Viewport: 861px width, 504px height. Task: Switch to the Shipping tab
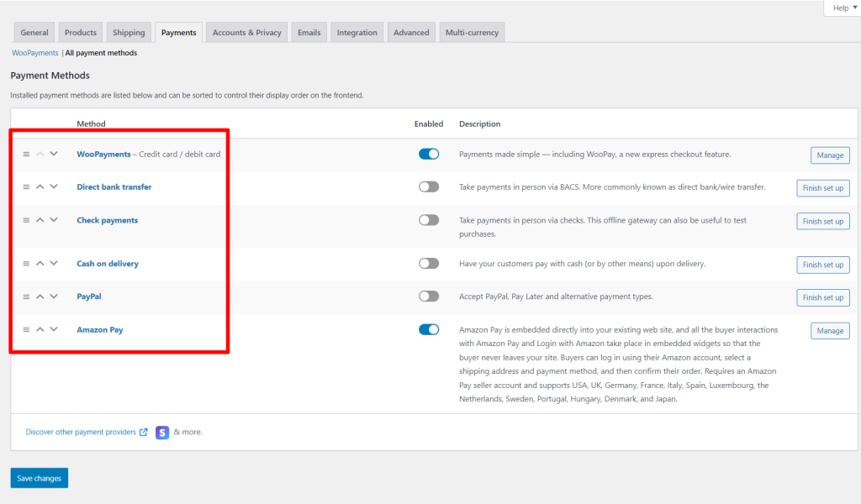pyautogui.click(x=129, y=33)
